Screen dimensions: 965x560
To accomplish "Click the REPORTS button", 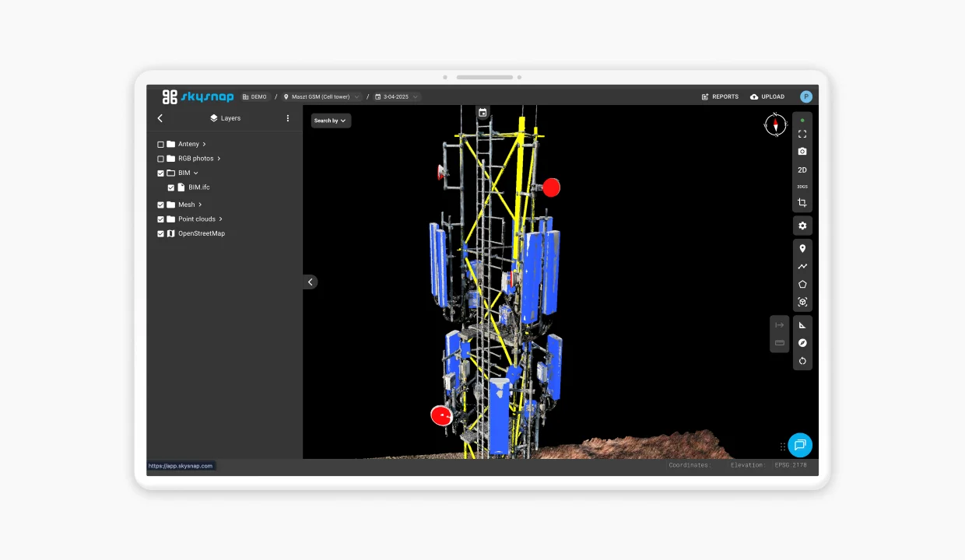I will point(720,97).
